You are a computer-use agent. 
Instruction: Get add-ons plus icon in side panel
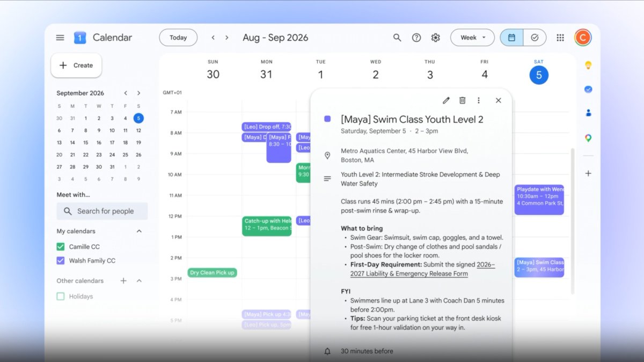click(x=588, y=173)
